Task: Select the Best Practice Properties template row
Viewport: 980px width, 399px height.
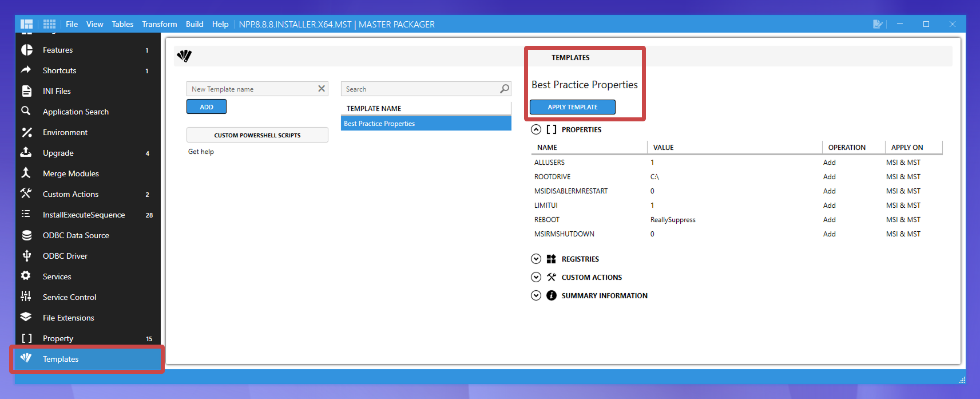Action: point(426,124)
